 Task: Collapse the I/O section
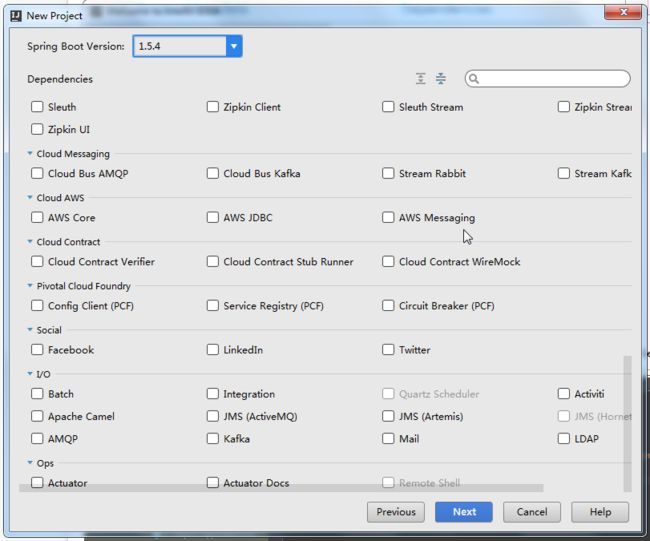[x=30, y=374]
